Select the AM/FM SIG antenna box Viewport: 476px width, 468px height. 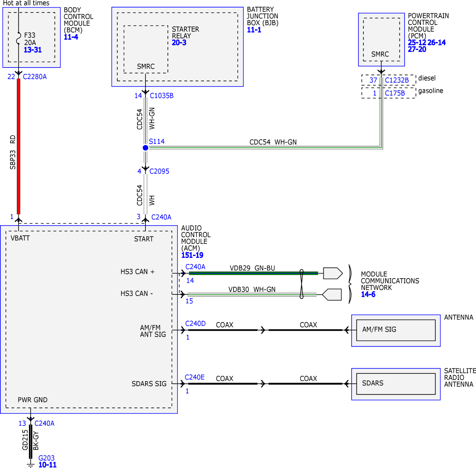click(x=396, y=330)
